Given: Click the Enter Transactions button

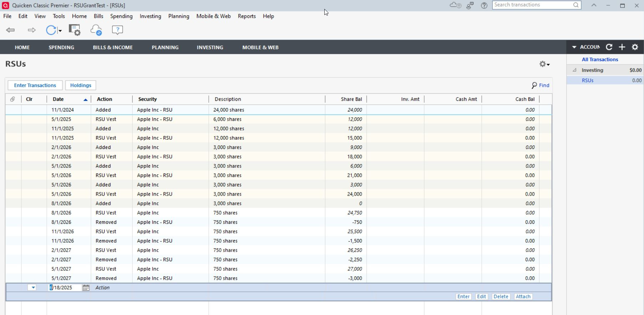Looking at the screenshot, I should point(35,86).
